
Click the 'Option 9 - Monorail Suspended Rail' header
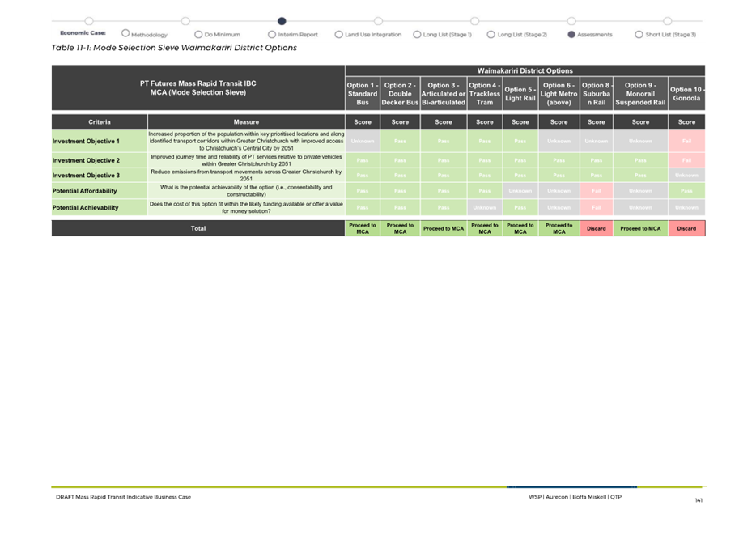[640, 94]
